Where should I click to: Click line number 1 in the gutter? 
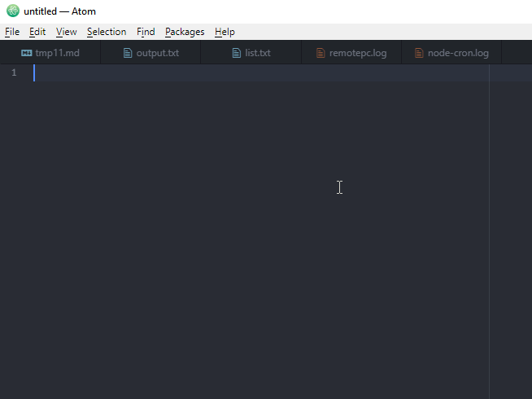point(14,73)
